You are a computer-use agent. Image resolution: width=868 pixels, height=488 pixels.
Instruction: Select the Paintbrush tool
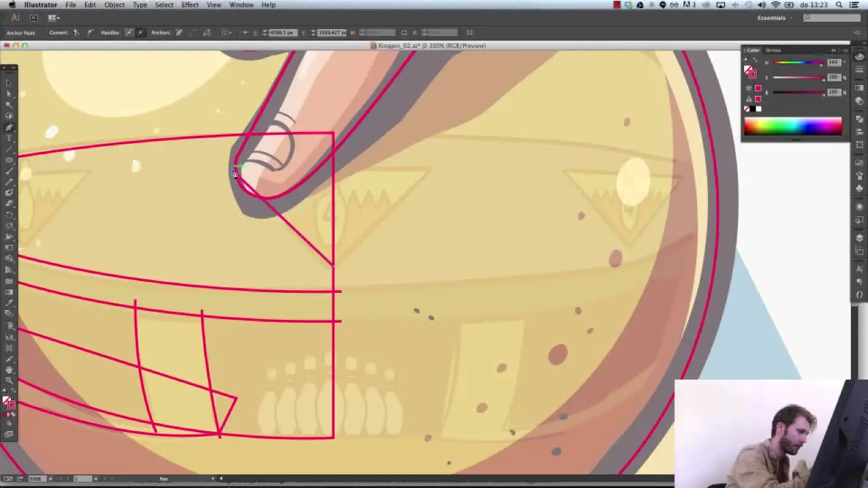9,171
